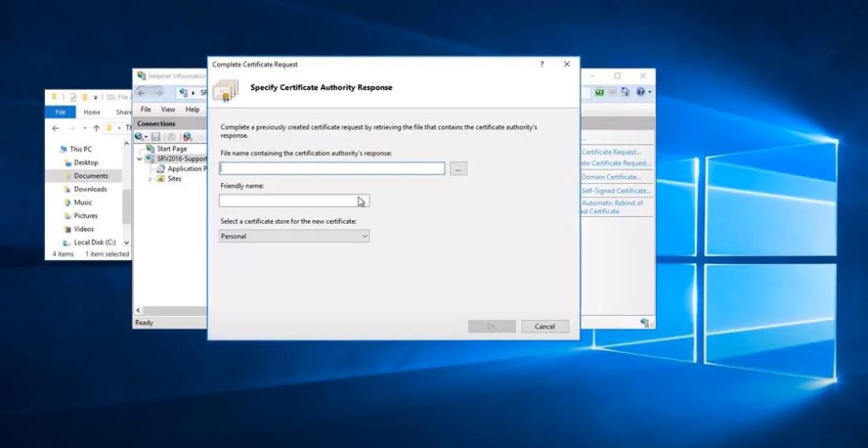The width and height of the screenshot is (868, 448).
Task: Minimize the IIS Manager window
Action: click(x=593, y=75)
